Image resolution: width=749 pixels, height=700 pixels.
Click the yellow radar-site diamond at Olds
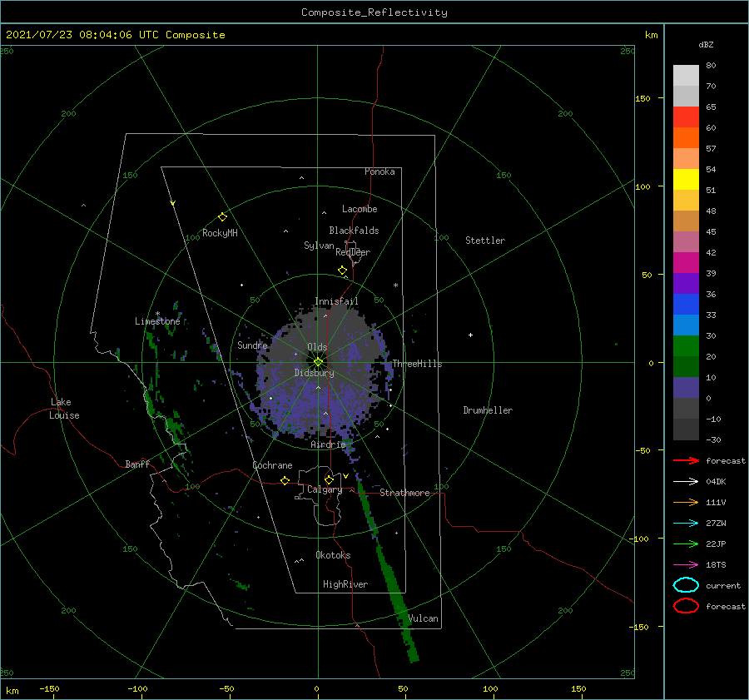click(x=318, y=362)
